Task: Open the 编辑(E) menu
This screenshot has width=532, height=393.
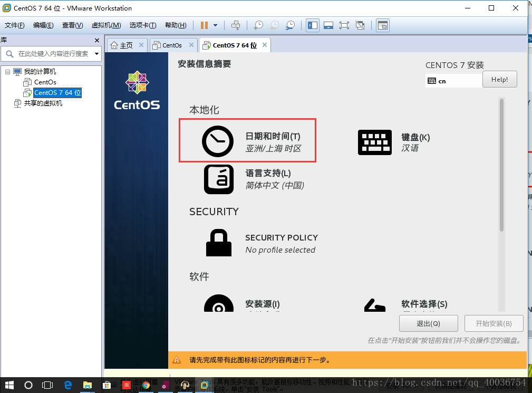Action: point(43,25)
